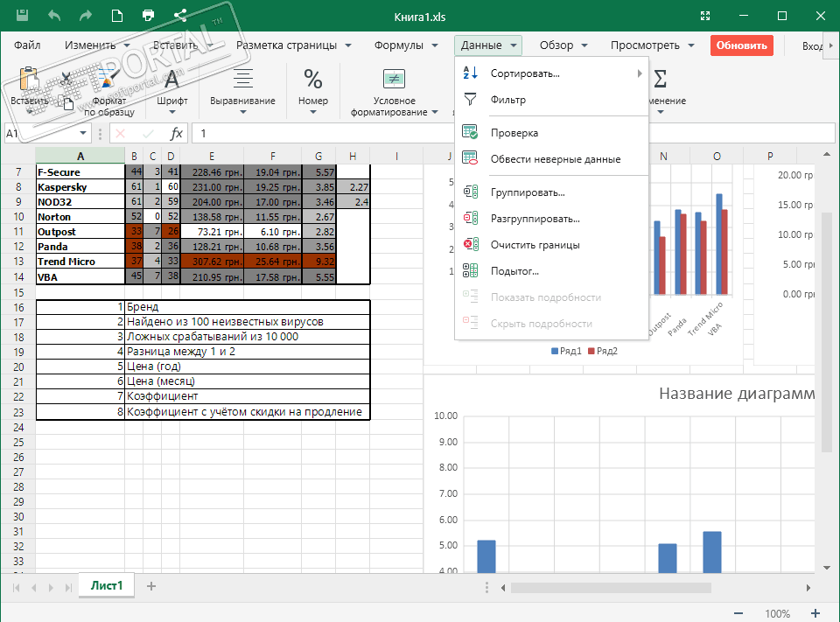Click the Share icon in the title bar
Screen dimensions: 840x622
[x=181, y=16]
